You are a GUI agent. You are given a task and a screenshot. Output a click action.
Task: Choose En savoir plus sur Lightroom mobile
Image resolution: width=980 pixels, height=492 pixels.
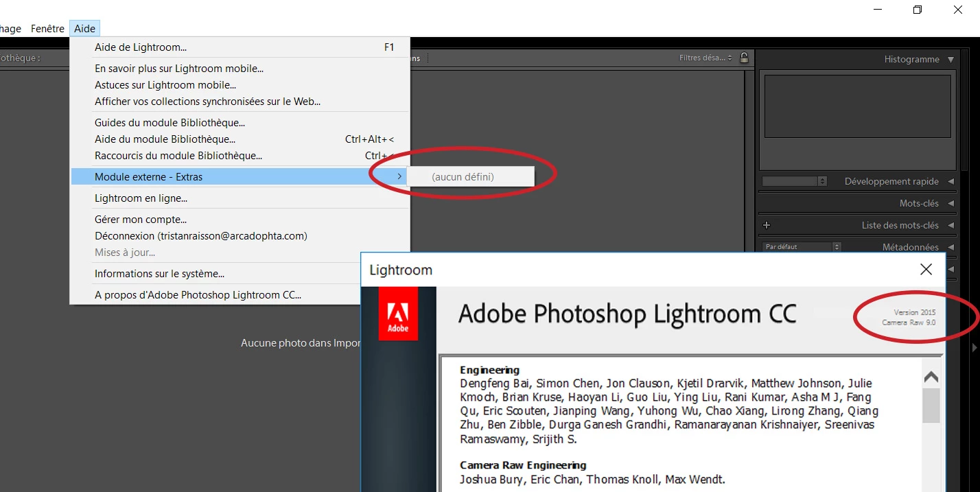click(240, 69)
